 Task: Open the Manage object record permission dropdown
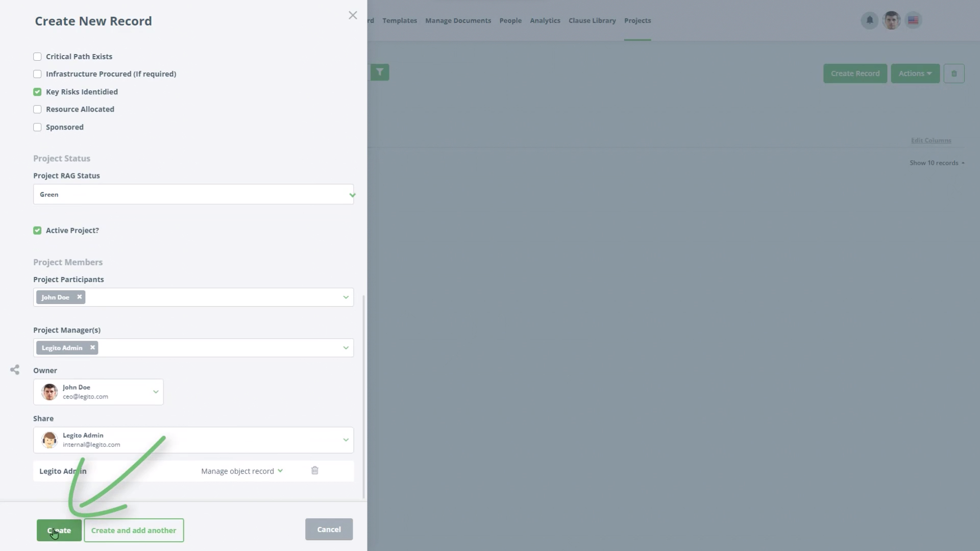click(241, 471)
